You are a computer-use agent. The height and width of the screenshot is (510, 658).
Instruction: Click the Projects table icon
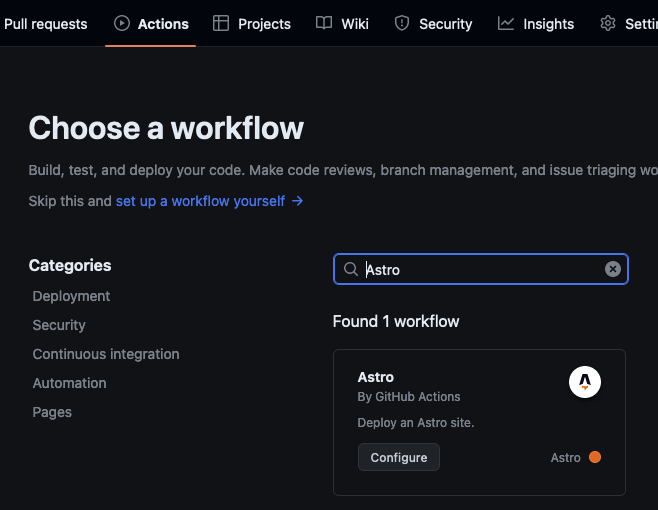(221, 24)
